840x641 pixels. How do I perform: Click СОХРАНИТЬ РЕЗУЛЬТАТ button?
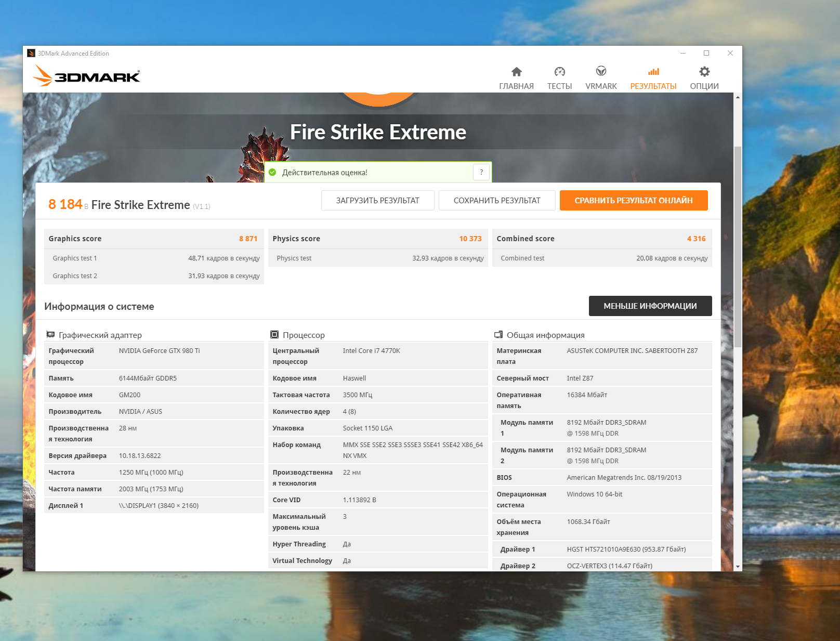497,201
